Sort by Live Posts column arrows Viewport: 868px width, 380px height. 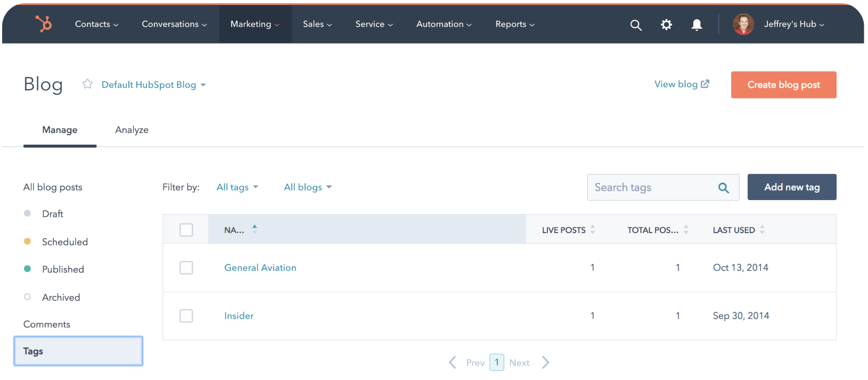tap(593, 229)
